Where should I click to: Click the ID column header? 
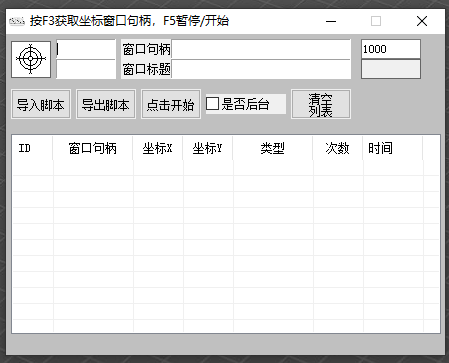coord(32,148)
